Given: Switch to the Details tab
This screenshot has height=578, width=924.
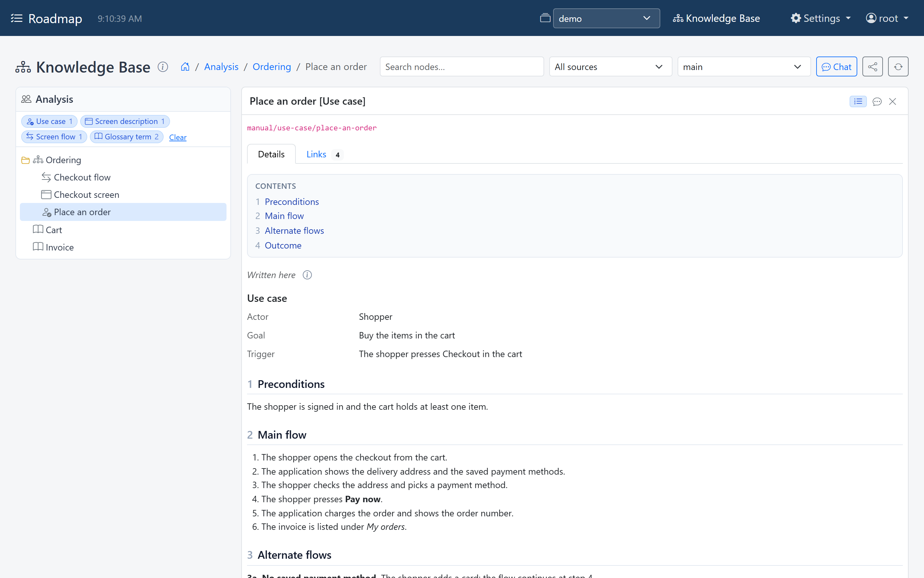Looking at the screenshot, I should coord(271,154).
